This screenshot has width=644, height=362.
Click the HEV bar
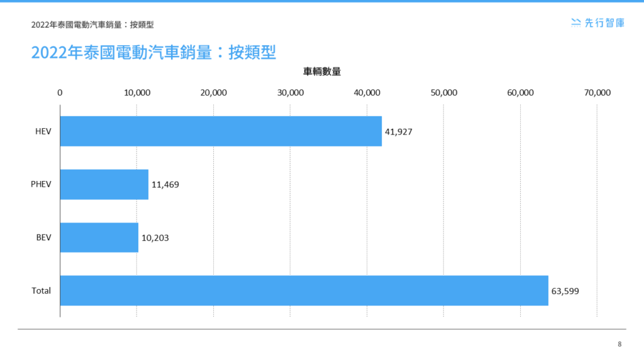(x=221, y=131)
